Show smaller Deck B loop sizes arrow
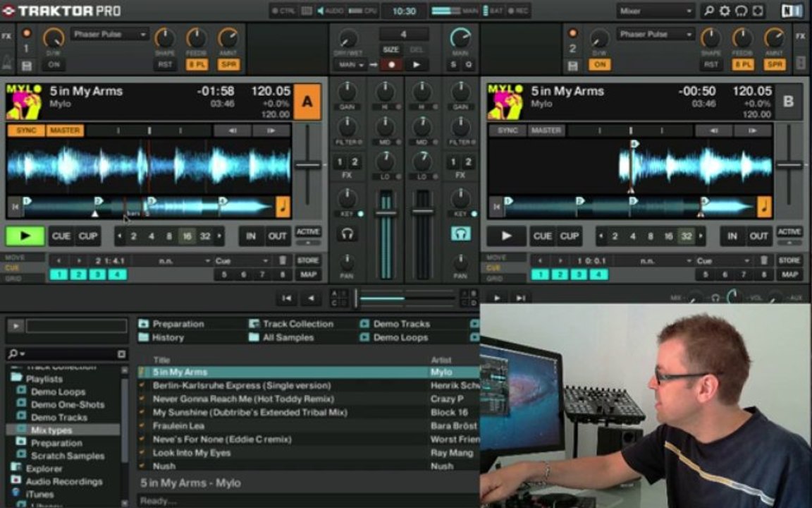812x508 pixels. 601,236
